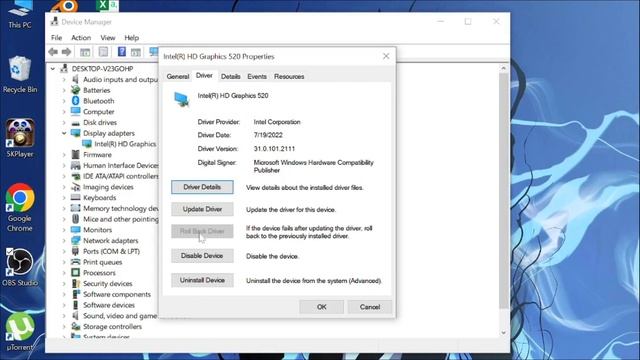Click the Roll Back Driver button
The height and width of the screenshot is (360, 640).
click(202, 231)
